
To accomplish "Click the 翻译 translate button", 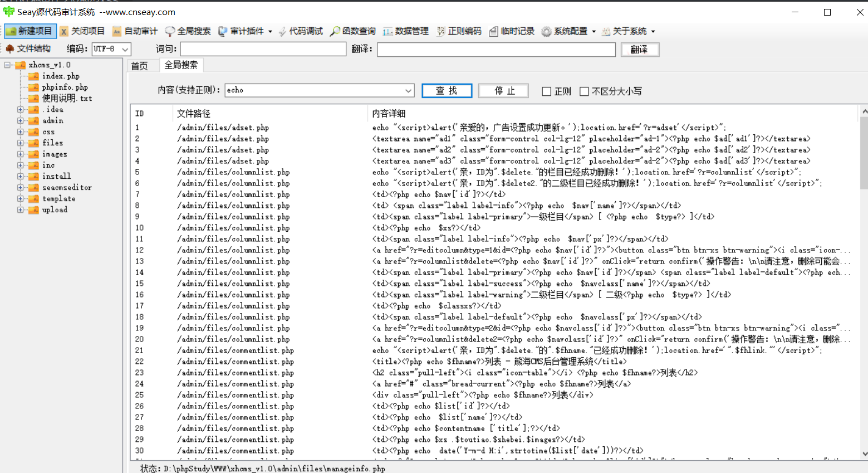I will [x=639, y=50].
